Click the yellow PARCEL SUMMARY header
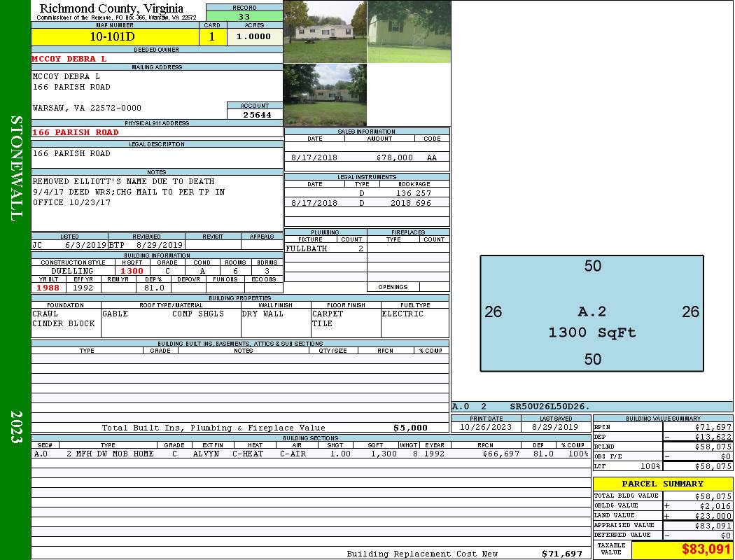 click(x=662, y=484)
